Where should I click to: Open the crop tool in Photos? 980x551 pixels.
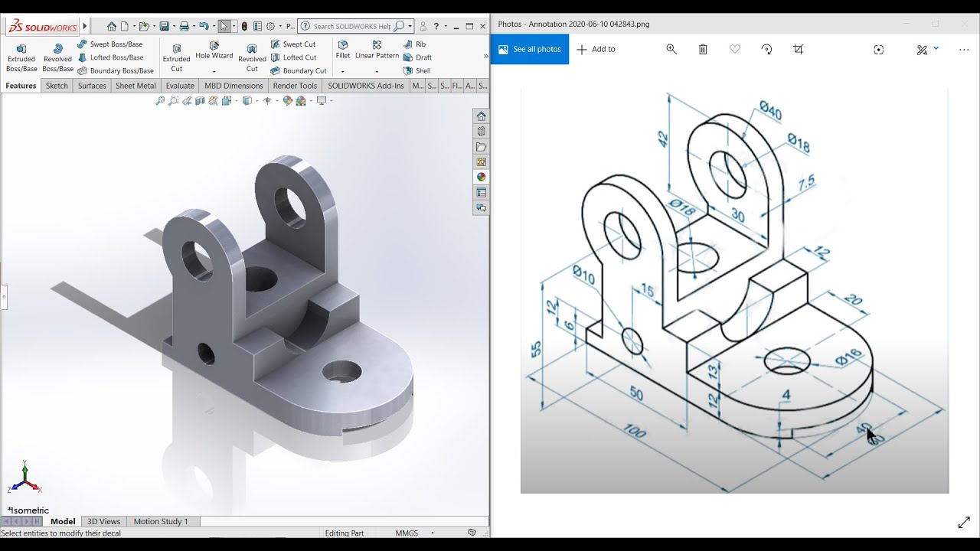click(x=799, y=49)
